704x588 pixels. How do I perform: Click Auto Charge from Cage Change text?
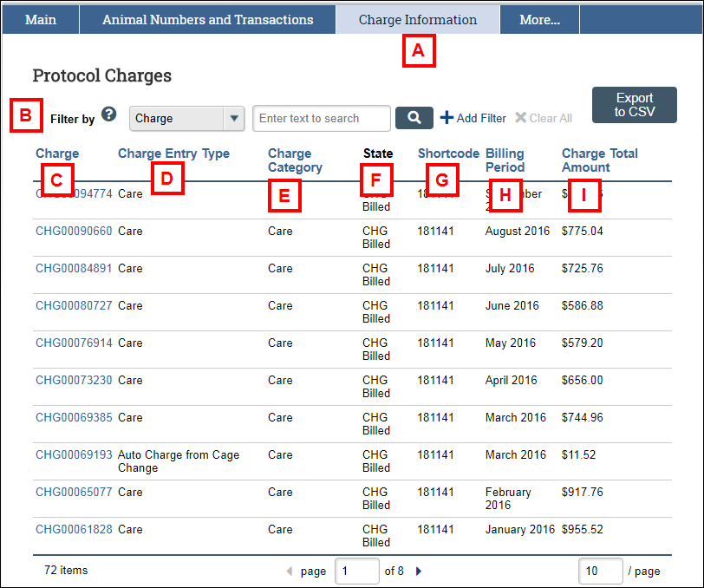tap(179, 461)
